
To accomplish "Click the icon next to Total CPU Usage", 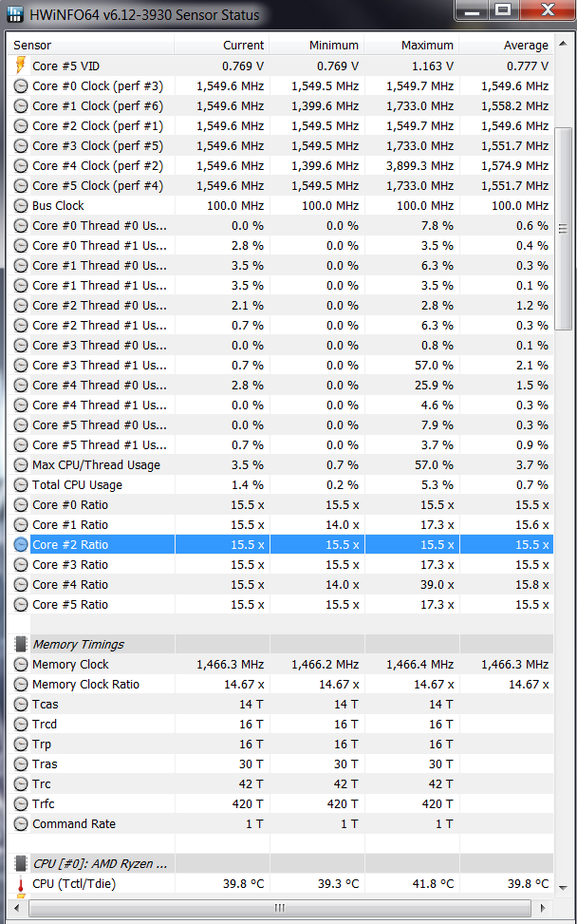I will pyautogui.click(x=21, y=484).
